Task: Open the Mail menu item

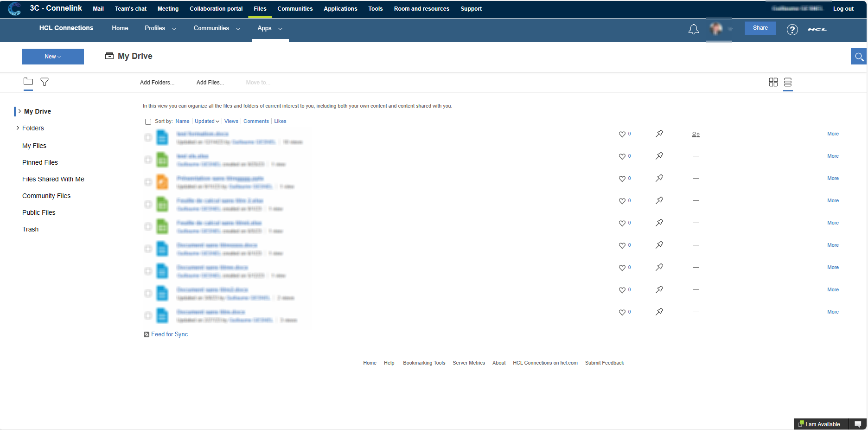Action: (98, 9)
